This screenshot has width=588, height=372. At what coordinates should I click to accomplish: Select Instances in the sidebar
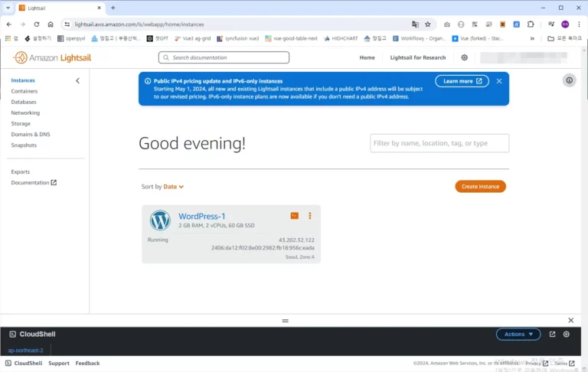[23, 80]
